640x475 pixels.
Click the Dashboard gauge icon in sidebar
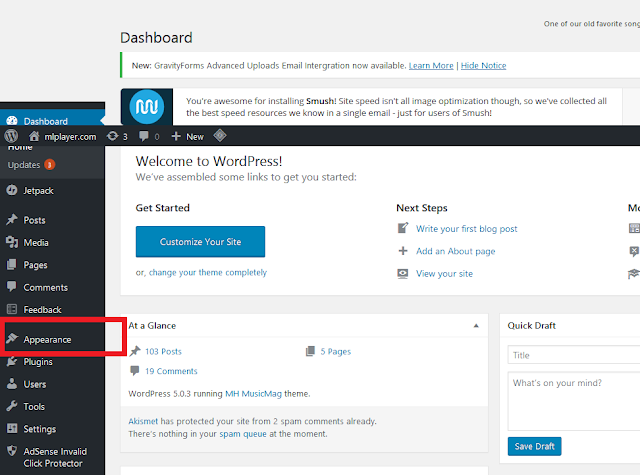point(12,121)
